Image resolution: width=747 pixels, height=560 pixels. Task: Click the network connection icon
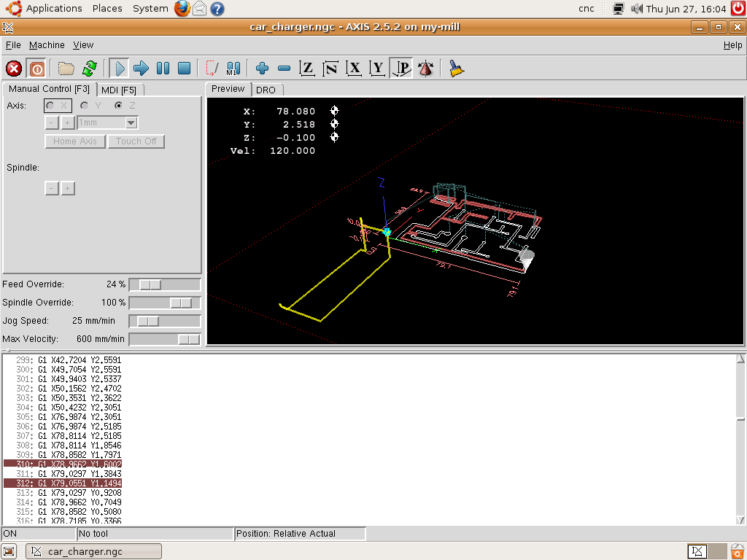click(x=619, y=9)
